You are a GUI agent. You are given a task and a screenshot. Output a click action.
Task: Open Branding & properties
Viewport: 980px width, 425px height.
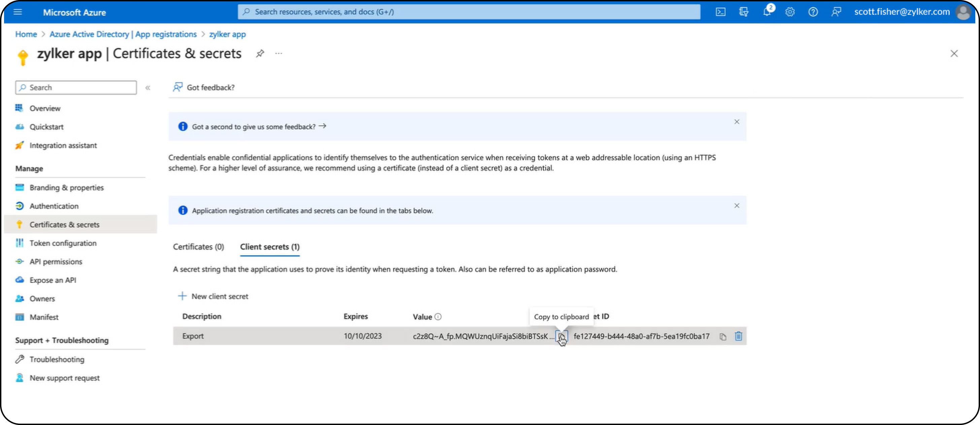pos(67,188)
